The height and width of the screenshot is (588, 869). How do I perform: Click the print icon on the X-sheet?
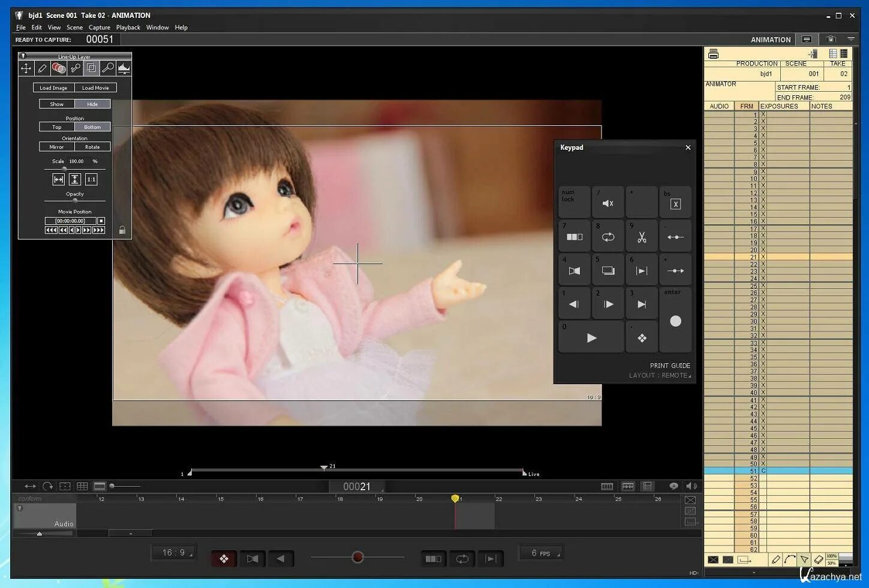[x=713, y=54]
